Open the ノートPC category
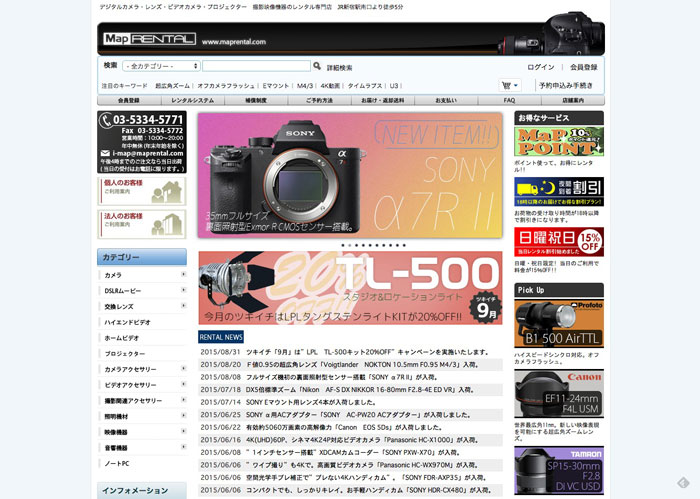Screen dimensions: 700x499 (x=117, y=463)
